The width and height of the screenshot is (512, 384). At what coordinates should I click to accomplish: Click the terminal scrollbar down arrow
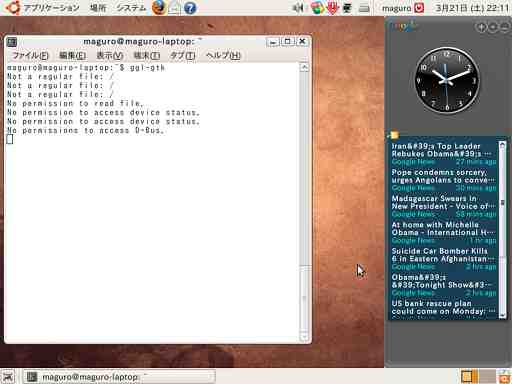(x=304, y=337)
